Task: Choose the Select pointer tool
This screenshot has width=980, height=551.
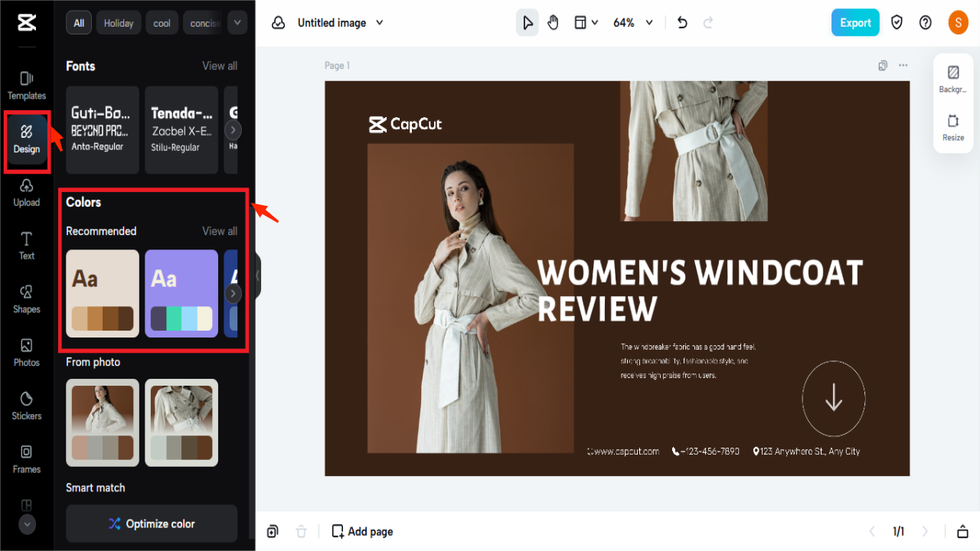Action: click(x=528, y=23)
